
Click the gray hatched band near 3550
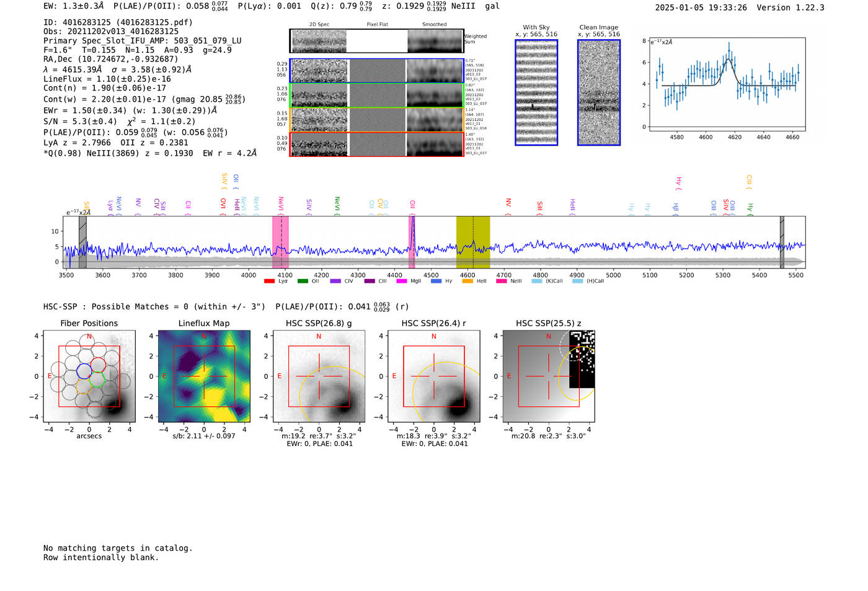point(82,242)
